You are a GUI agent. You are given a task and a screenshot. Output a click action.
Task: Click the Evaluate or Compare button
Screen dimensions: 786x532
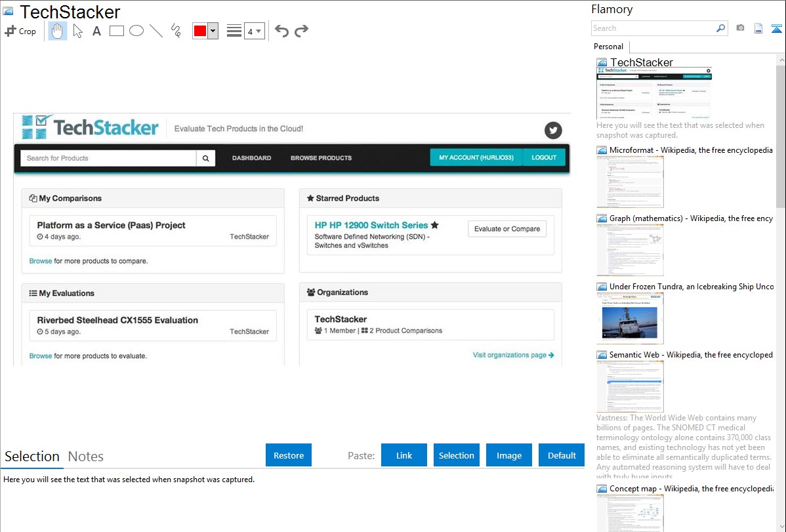click(507, 229)
